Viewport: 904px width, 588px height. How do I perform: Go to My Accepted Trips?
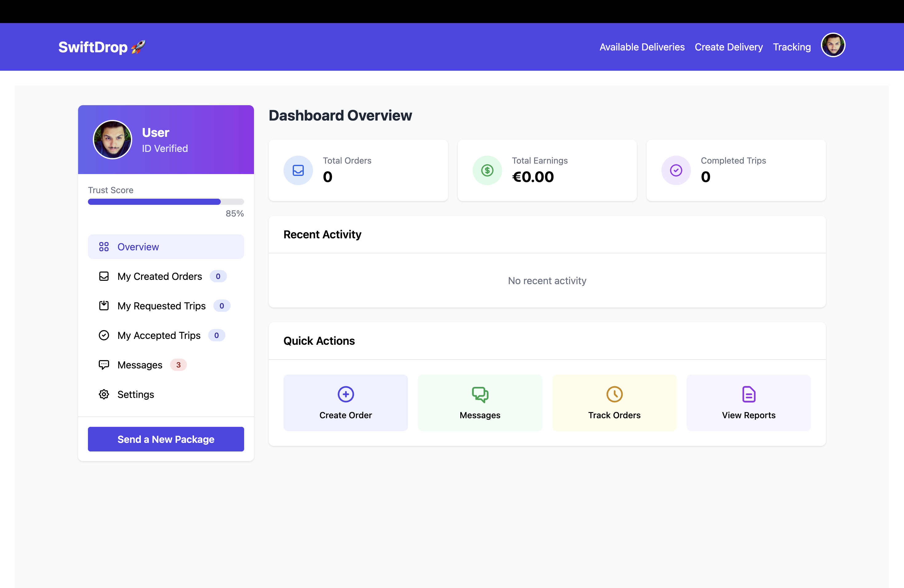pos(159,336)
